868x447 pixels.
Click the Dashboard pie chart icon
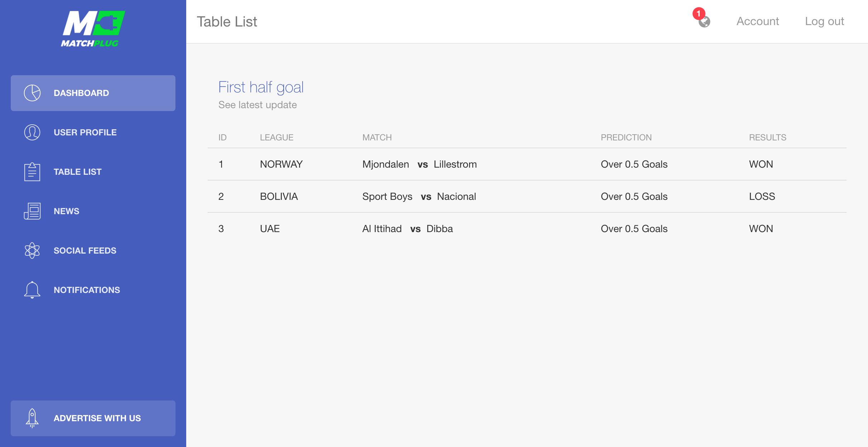click(32, 93)
